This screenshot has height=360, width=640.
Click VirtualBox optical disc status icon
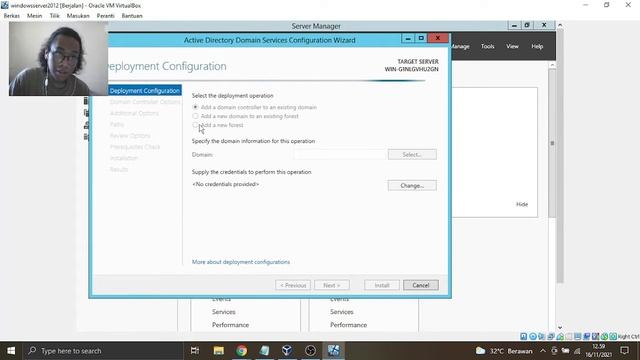tap(533, 336)
